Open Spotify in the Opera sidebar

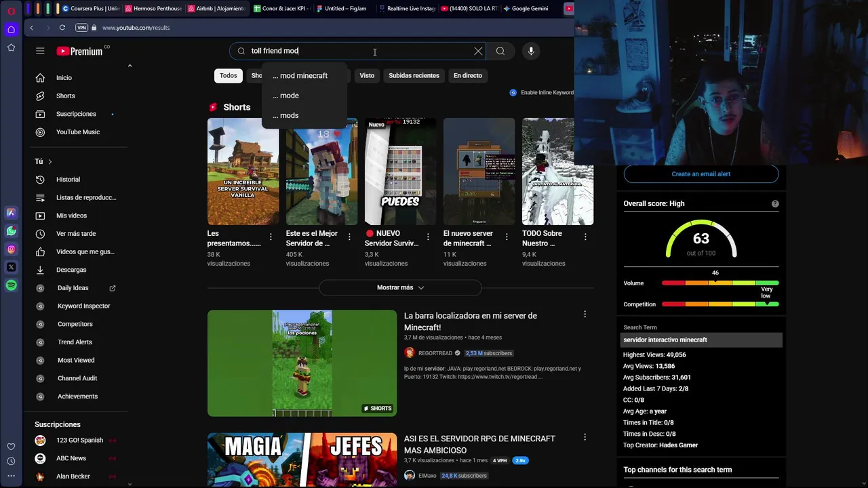pos(11,285)
